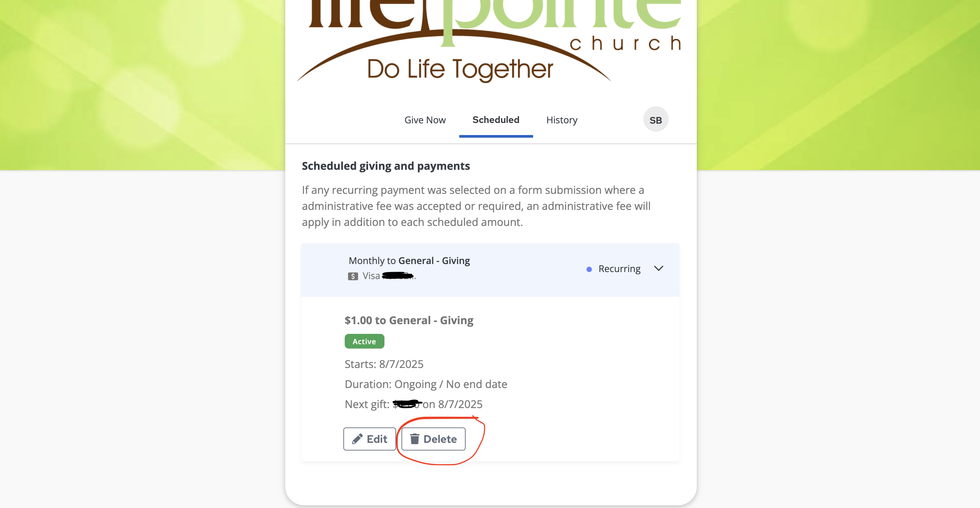The image size is (980, 508).
Task: Select the Scheduled tab
Action: [x=496, y=120]
